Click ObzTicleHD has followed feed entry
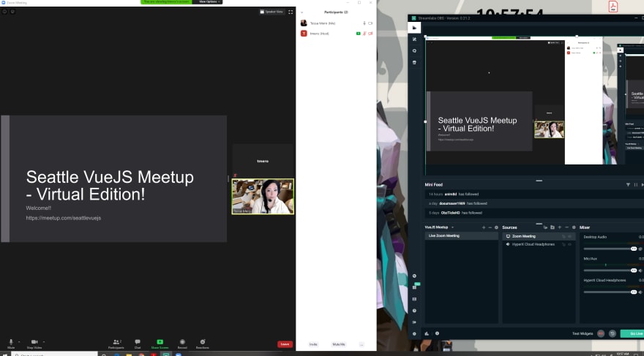Image resolution: width=644 pixels, height=356 pixels. [534, 213]
